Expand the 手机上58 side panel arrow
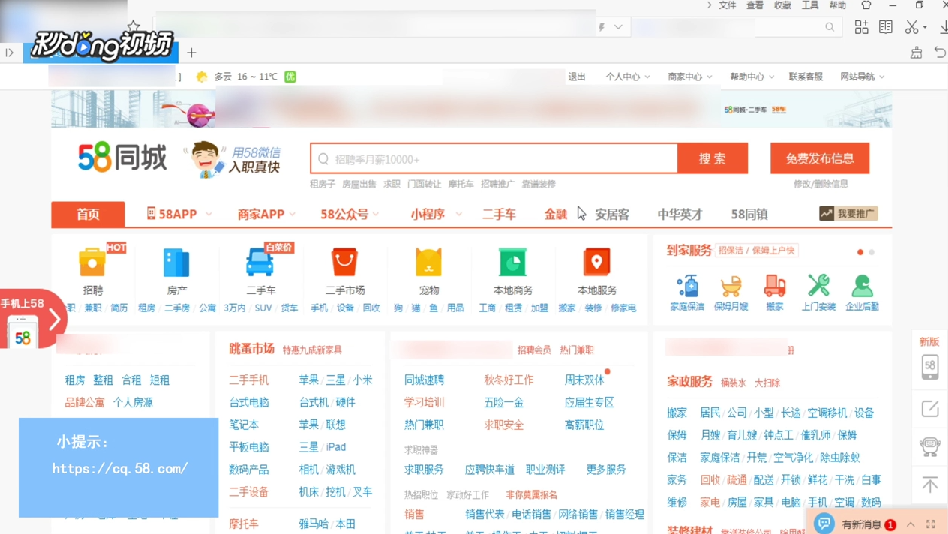The height and width of the screenshot is (534, 948). pos(54,319)
